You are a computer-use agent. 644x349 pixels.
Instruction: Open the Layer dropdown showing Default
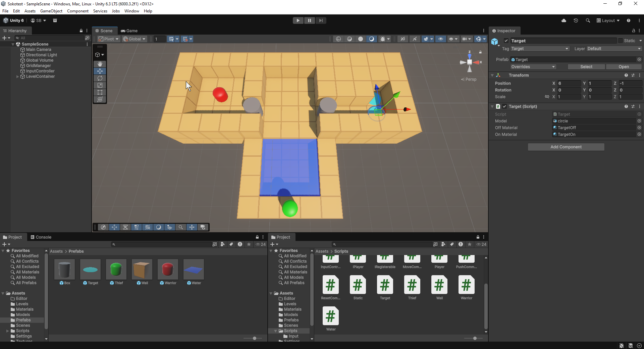point(613,49)
